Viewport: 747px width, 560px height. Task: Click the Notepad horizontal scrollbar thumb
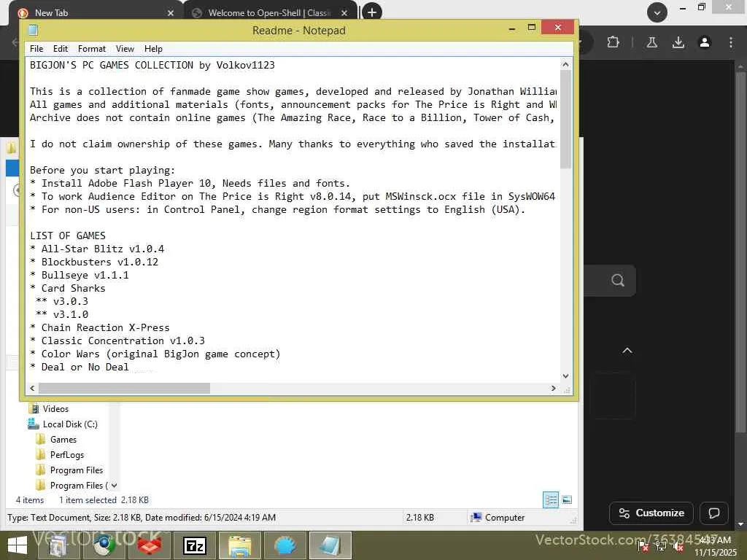click(124, 388)
